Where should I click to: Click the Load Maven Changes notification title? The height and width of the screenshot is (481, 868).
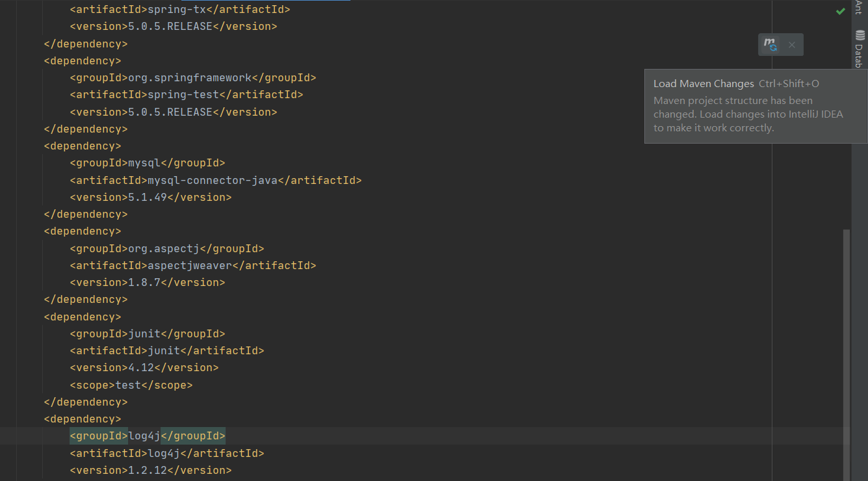(x=704, y=83)
